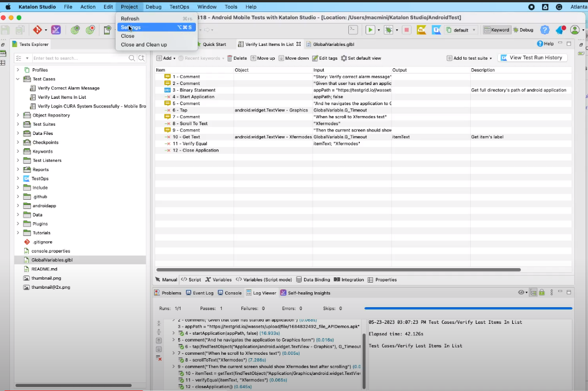
Task: Click the blue question mark help icon
Action: click(x=545, y=30)
